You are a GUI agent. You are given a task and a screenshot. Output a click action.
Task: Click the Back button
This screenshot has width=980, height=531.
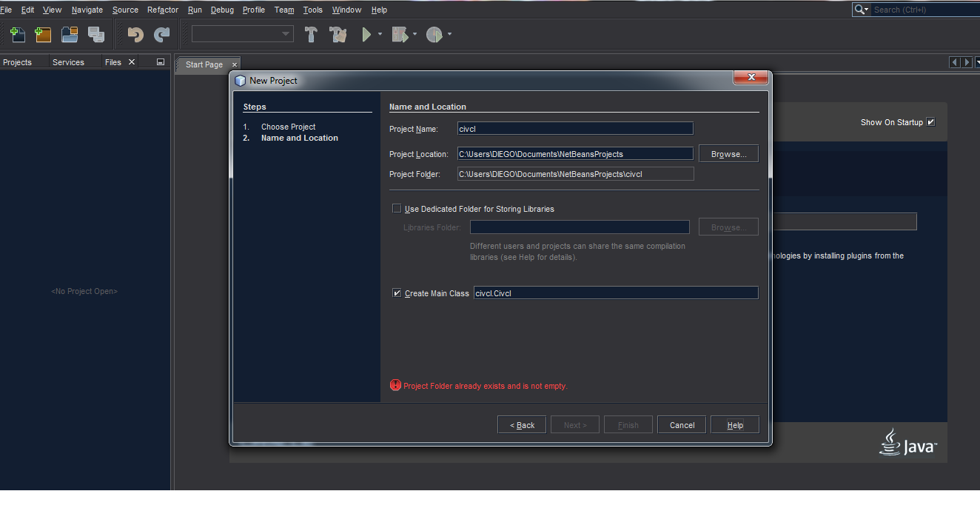(522, 425)
